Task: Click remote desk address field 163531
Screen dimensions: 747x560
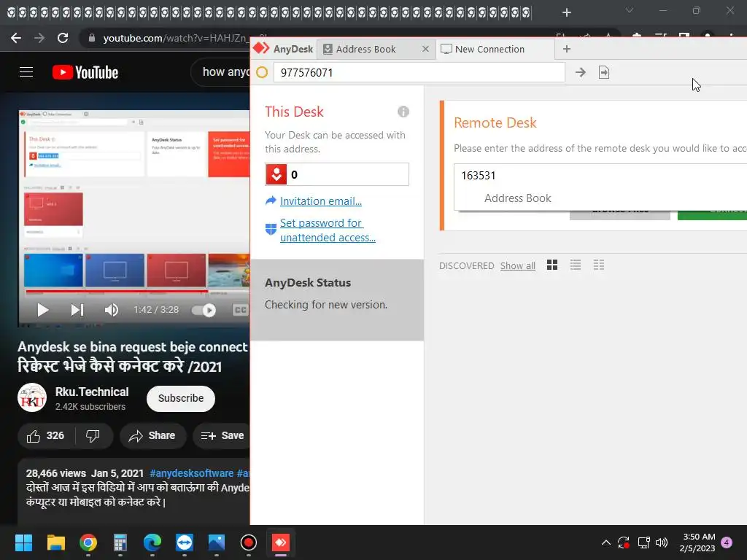Action: (600, 175)
